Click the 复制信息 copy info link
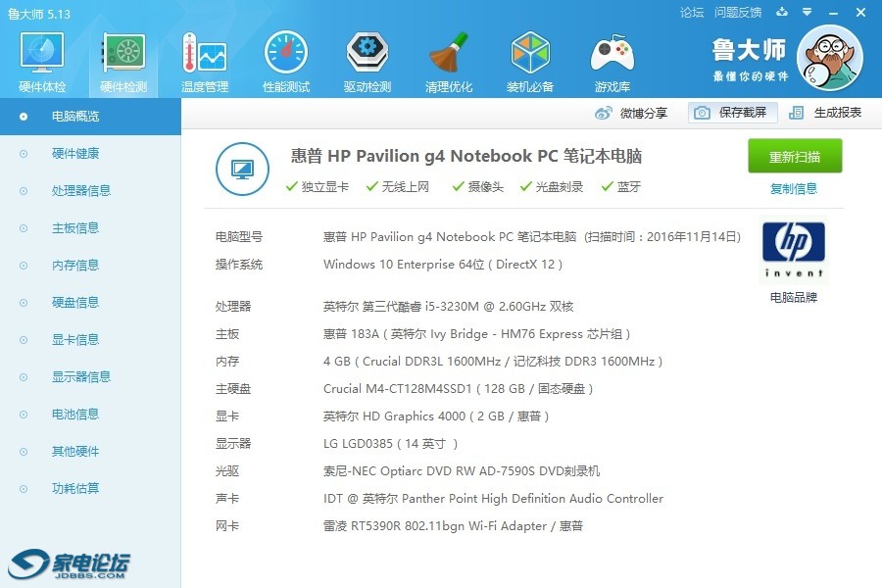The image size is (882, 588). click(793, 188)
